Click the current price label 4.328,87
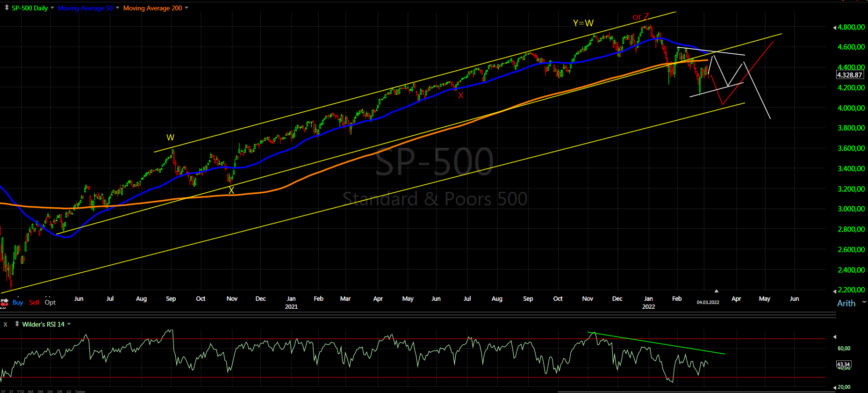Viewport: 868px width, 393px height. [x=850, y=75]
